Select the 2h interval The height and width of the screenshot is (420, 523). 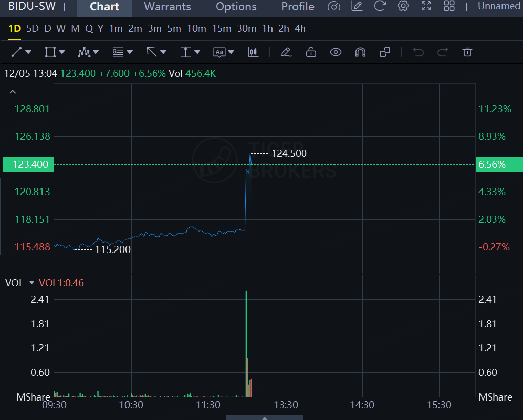(284, 28)
